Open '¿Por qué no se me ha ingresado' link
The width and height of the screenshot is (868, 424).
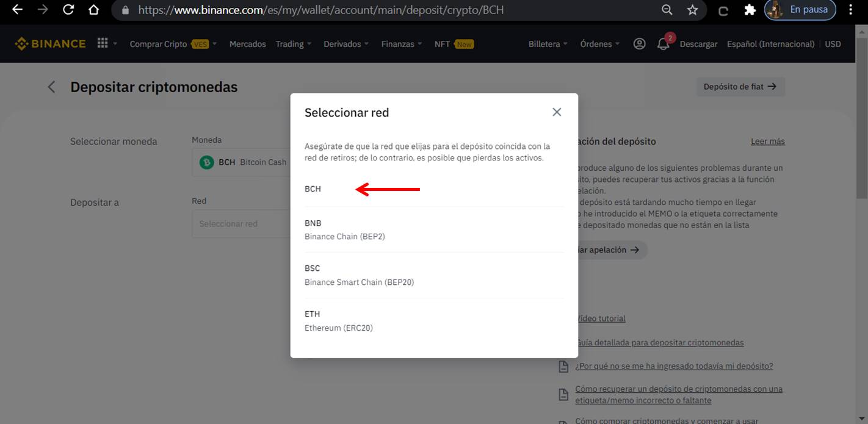[x=674, y=366]
